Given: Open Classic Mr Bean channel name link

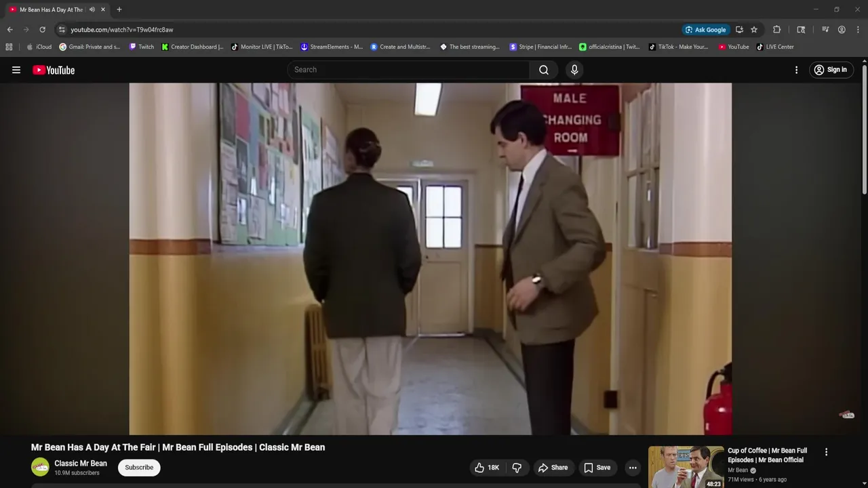Looking at the screenshot, I should coord(81,464).
